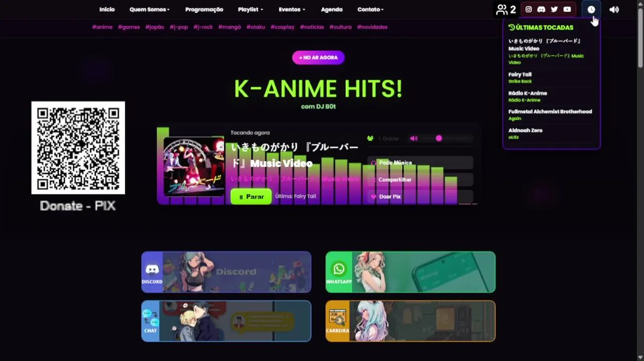Image resolution: width=644 pixels, height=361 pixels.
Task: Open the Carreira banner card
Action: 410,321
